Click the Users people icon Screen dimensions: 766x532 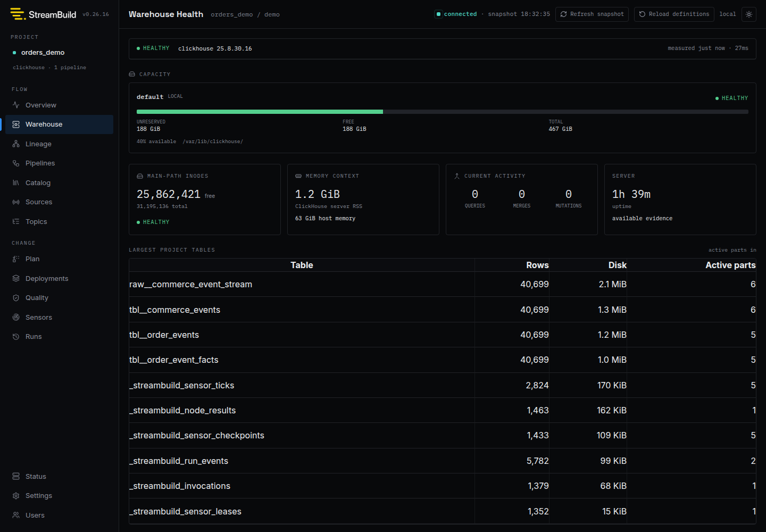point(16,515)
